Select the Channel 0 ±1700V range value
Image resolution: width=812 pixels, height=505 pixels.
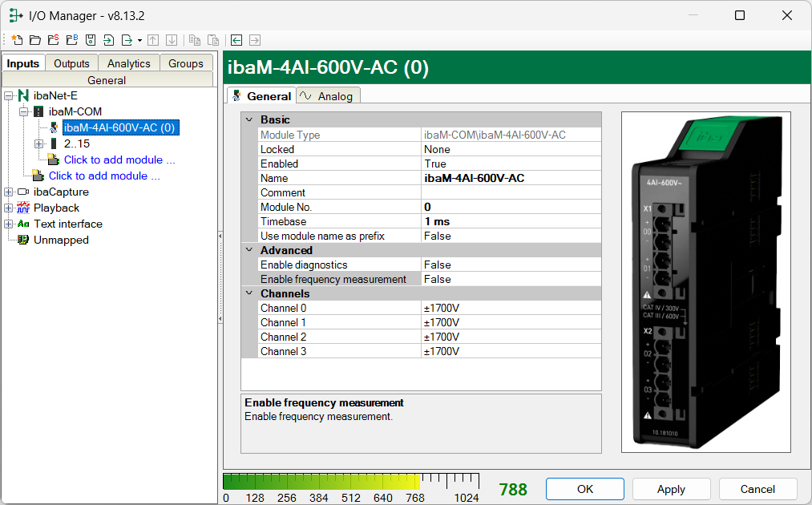[511, 308]
